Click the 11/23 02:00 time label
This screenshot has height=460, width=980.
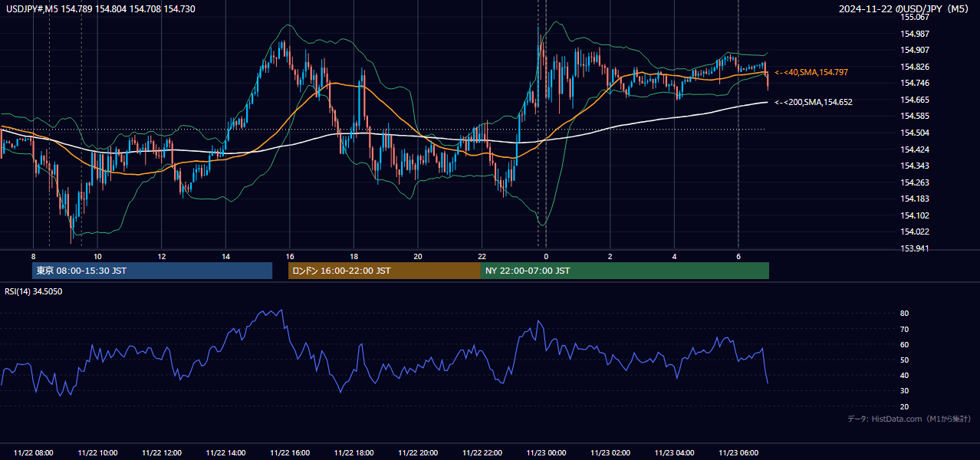tap(610, 453)
